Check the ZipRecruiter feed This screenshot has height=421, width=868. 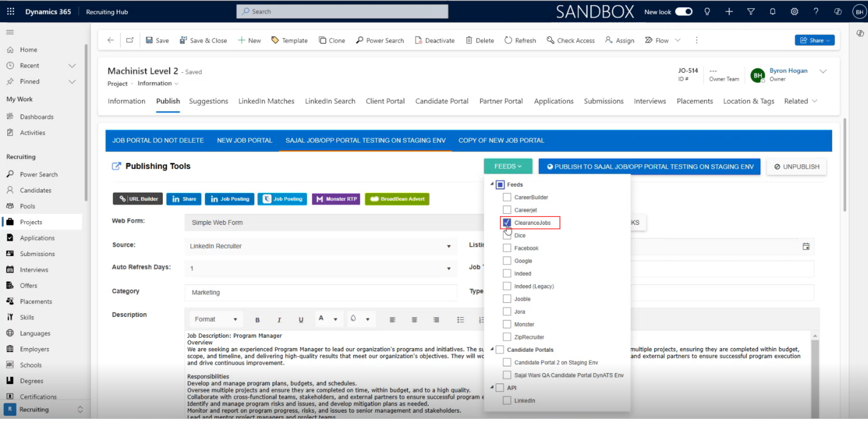point(507,337)
